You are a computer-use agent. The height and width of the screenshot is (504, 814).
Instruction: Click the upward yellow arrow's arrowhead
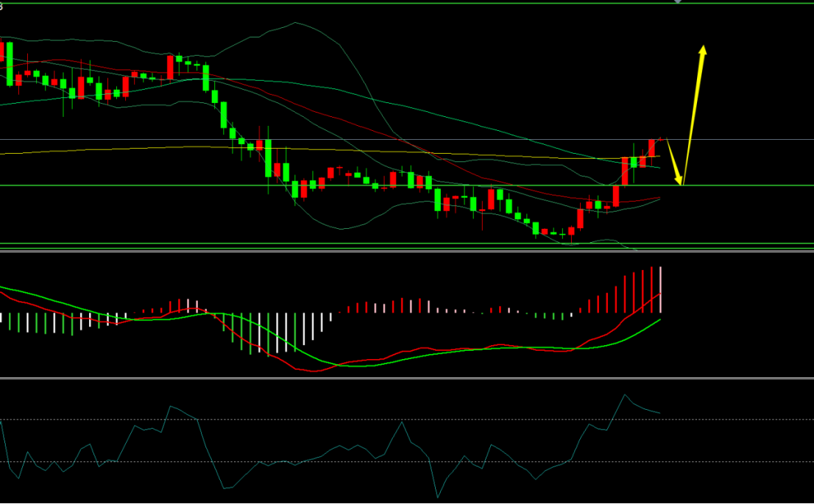click(702, 50)
